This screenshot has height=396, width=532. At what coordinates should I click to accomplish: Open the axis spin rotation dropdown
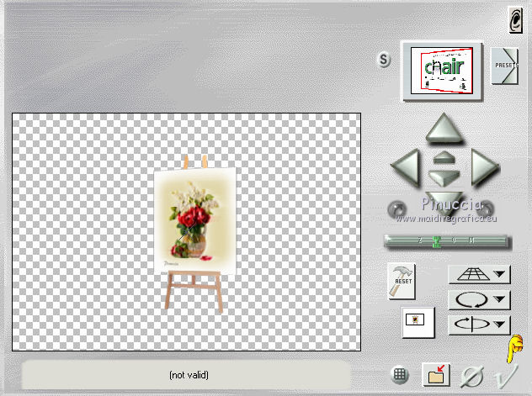479,325
